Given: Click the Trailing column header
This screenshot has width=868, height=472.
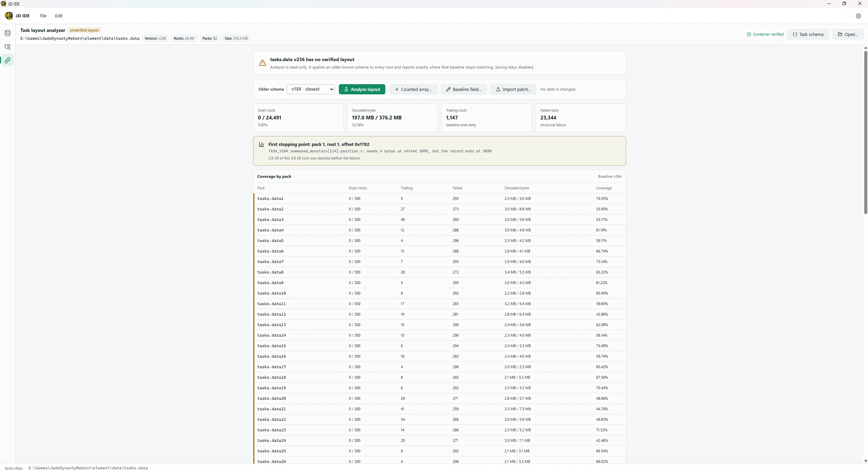Looking at the screenshot, I should [406, 188].
